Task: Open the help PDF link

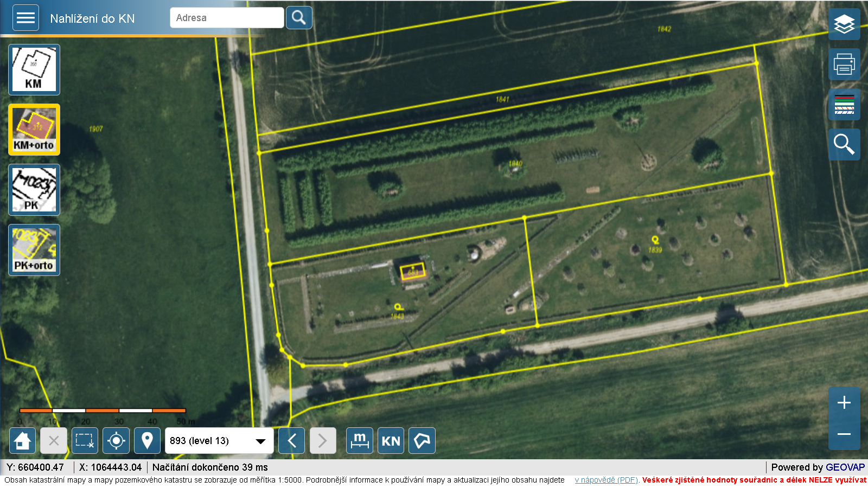Action: (x=606, y=480)
